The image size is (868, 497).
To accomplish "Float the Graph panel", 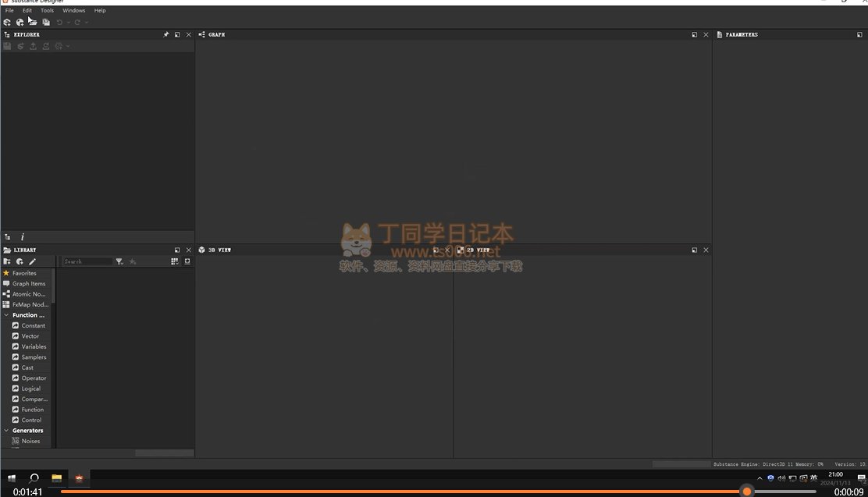I will coord(694,34).
